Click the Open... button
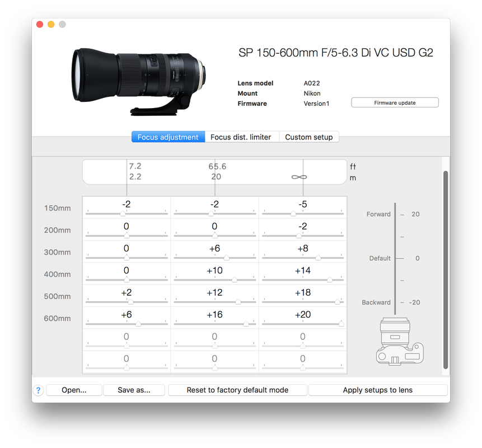482x448 pixels. [74, 390]
